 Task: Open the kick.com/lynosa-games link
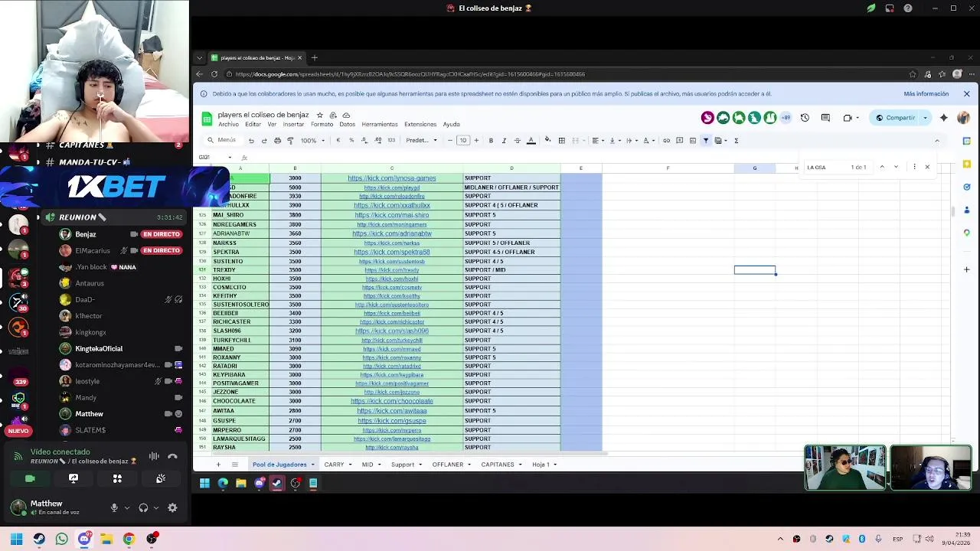pos(392,178)
